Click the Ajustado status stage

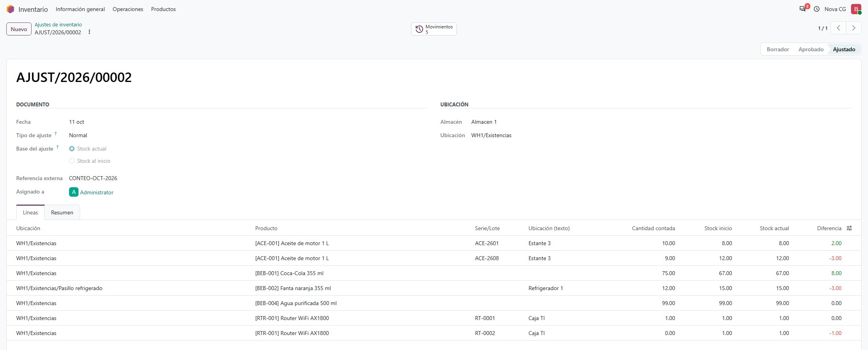(x=844, y=49)
